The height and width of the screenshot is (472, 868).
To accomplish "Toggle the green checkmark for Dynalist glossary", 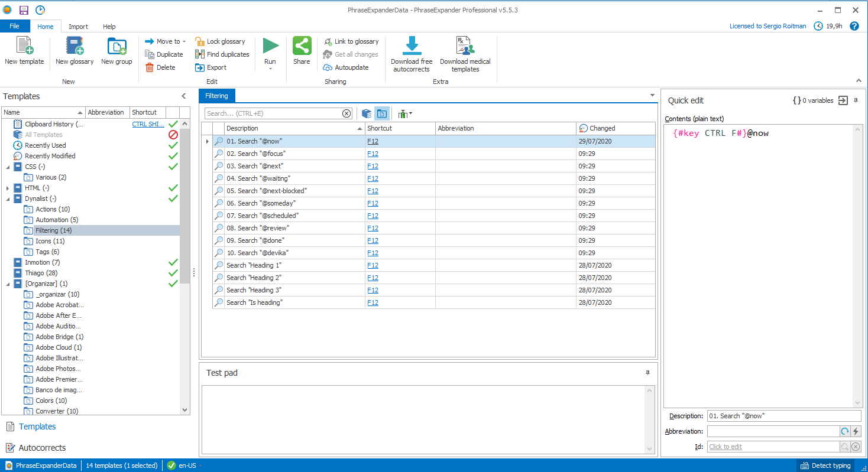I will point(173,198).
